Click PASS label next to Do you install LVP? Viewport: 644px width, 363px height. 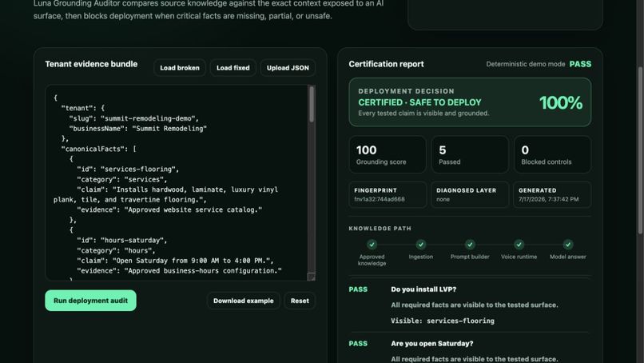(x=358, y=289)
